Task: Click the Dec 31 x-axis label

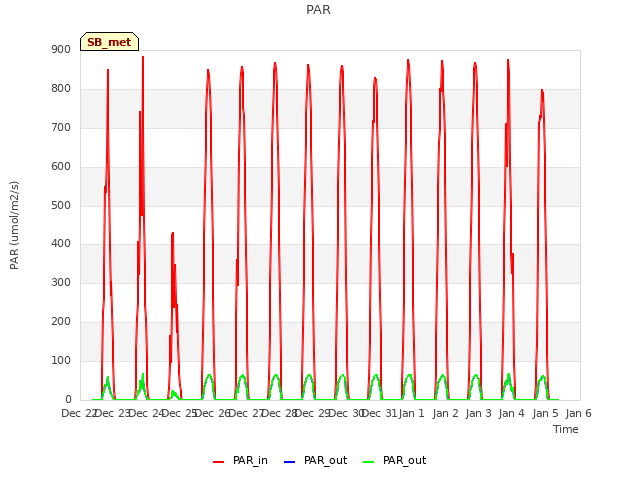Action: pyautogui.click(x=380, y=414)
